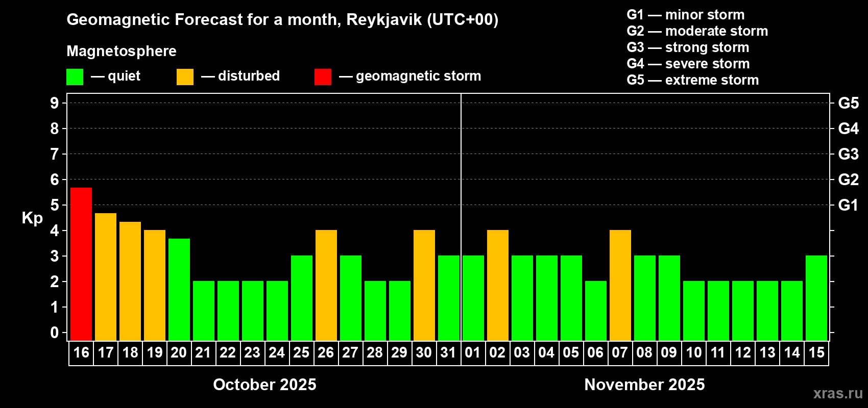Click date label 09 on the axis
868x408 pixels.
tap(669, 352)
